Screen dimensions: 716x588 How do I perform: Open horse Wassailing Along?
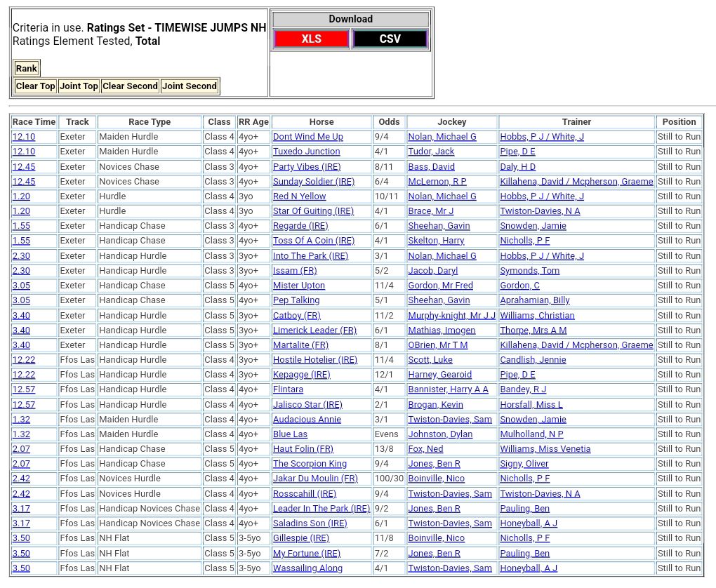tap(307, 568)
